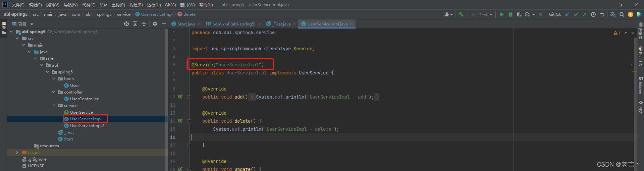The image size is (644, 171).
Task: Click the colorful plugin icon at toolbar end
Action: 639,14
